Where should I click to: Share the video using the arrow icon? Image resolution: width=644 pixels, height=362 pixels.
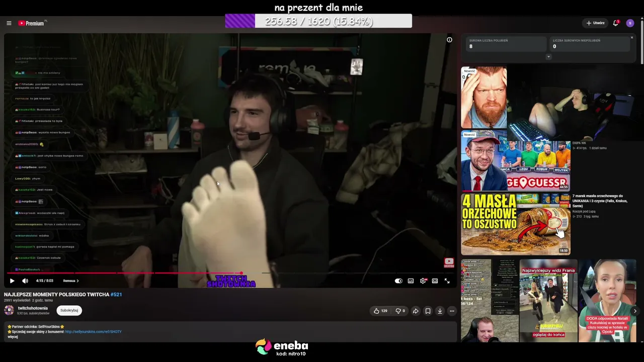tap(416, 311)
